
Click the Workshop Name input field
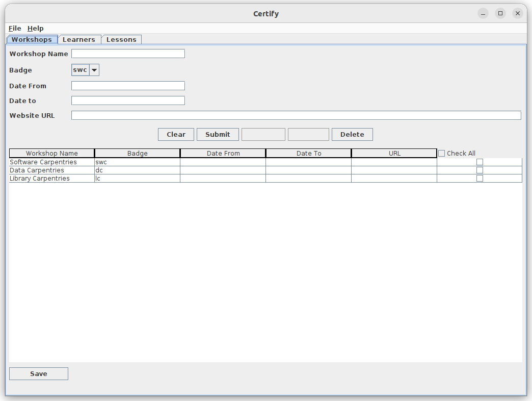pyautogui.click(x=128, y=54)
